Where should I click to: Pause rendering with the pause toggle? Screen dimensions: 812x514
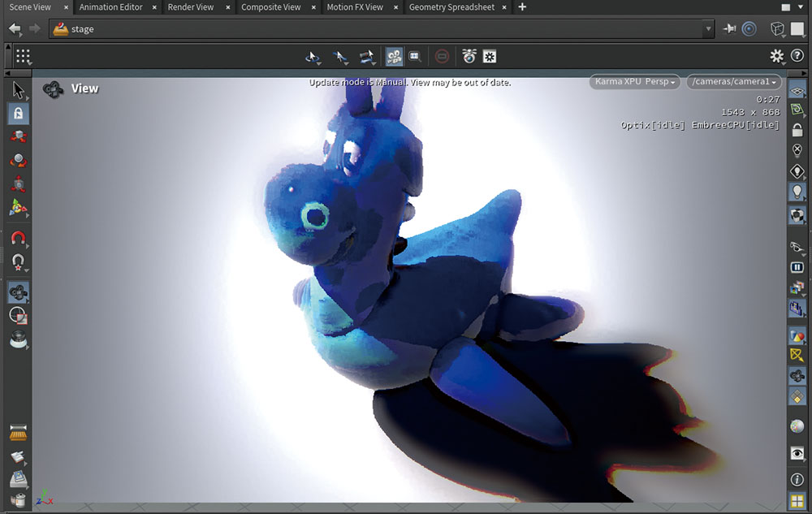(x=797, y=267)
